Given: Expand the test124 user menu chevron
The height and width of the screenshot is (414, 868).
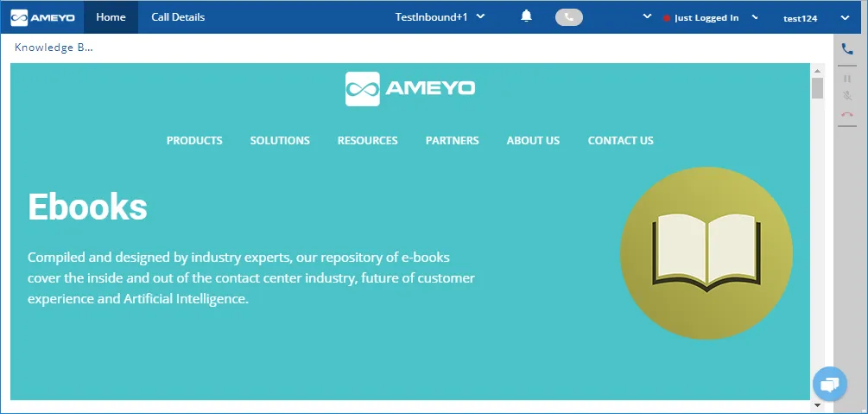Looking at the screenshot, I should tap(845, 18).
